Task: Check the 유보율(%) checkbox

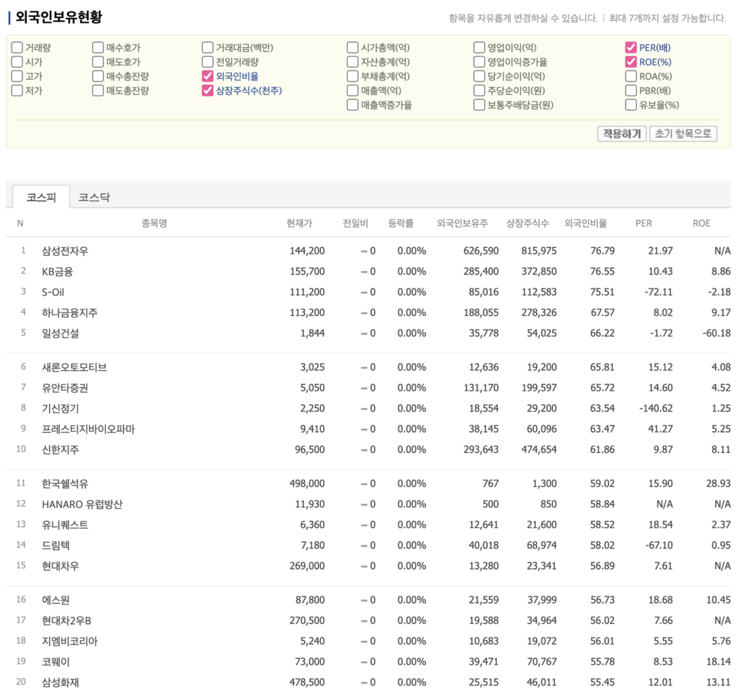Action: click(630, 105)
